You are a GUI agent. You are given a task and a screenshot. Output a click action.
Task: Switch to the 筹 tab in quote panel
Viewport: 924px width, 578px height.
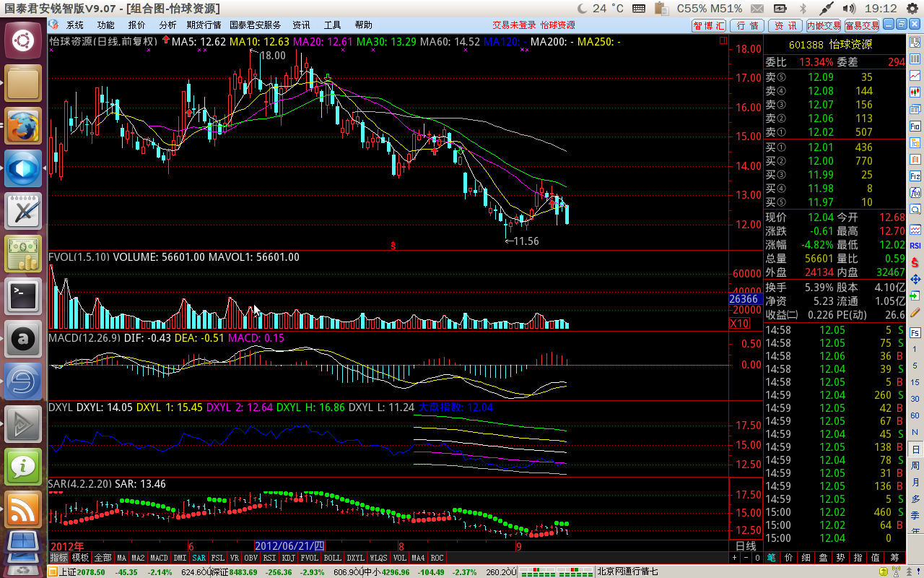(x=894, y=558)
